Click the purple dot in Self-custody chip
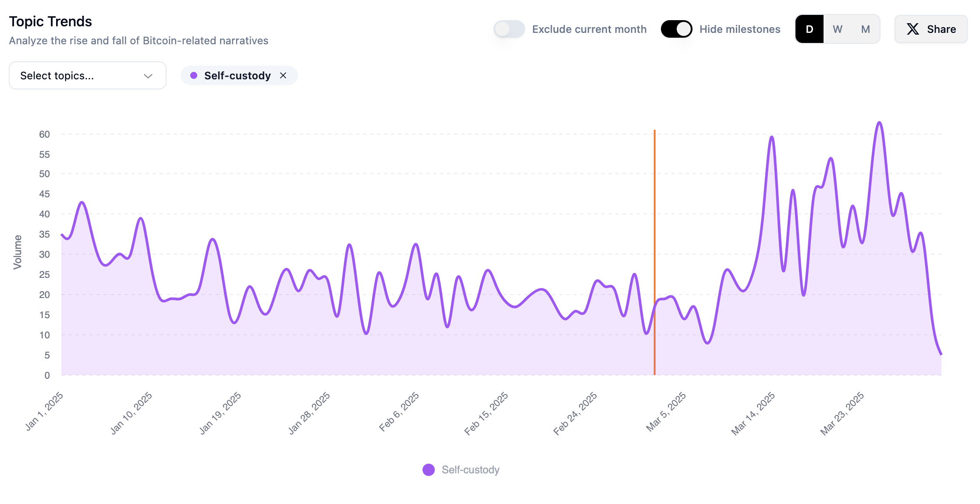The width and height of the screenshot is (980, 504). point(194,75)
